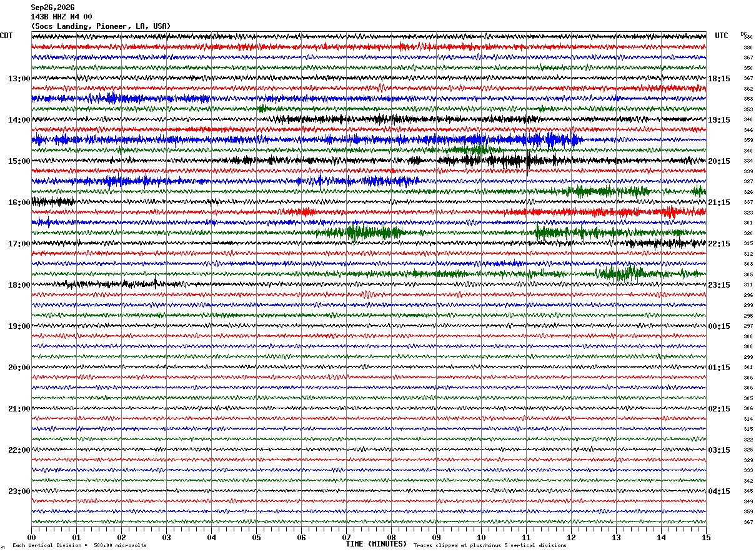The width and height of the screenshot is (756, 554).
Task: Click the DC offset column header
Action: tap(744, 34)
